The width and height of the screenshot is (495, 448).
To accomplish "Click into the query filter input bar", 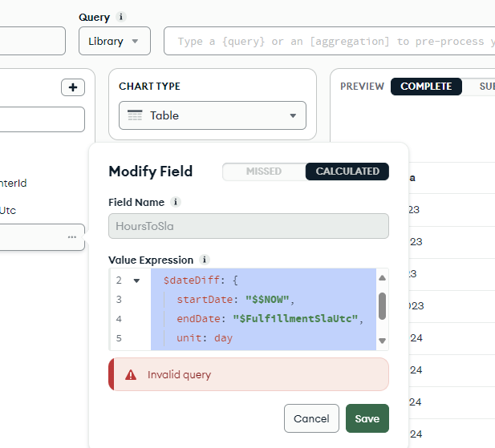I will click(329, 42).
